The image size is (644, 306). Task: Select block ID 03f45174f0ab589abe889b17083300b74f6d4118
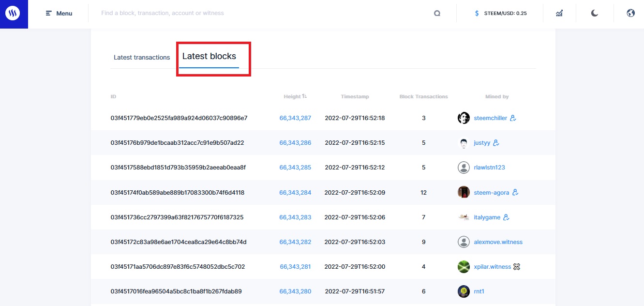pyautogui.click(x=178, y=193)
